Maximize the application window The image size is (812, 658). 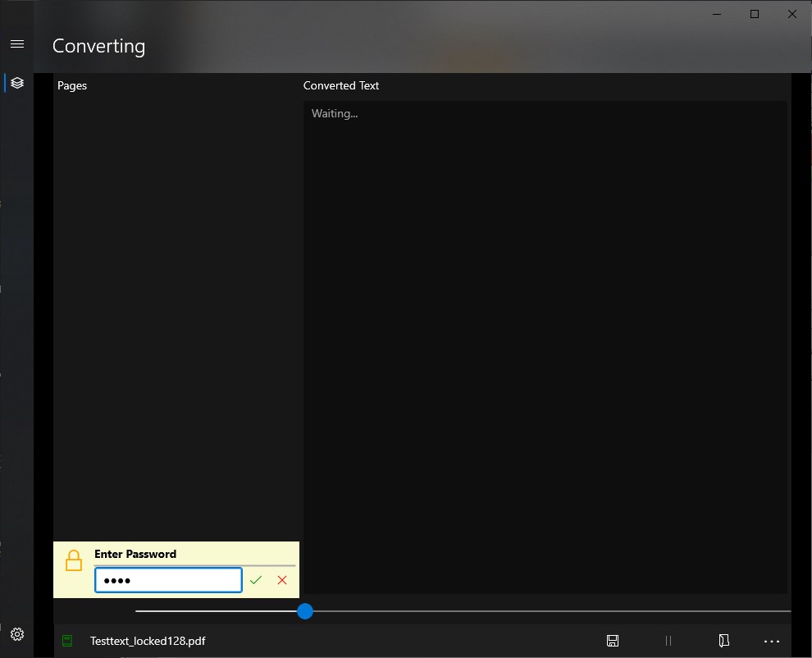pos(755,14)
